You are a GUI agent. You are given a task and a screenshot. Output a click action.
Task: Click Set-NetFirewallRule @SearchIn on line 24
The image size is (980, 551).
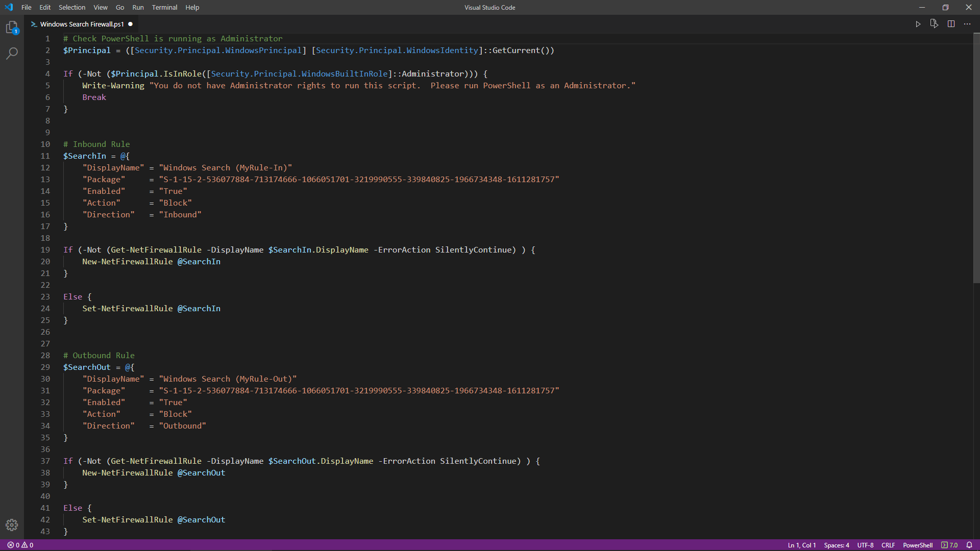[151, 308]
